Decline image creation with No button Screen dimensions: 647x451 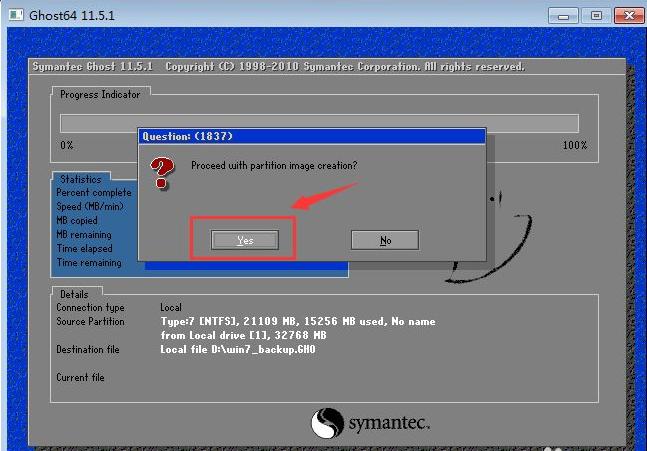pyautogui.click(x=385, y=240)
